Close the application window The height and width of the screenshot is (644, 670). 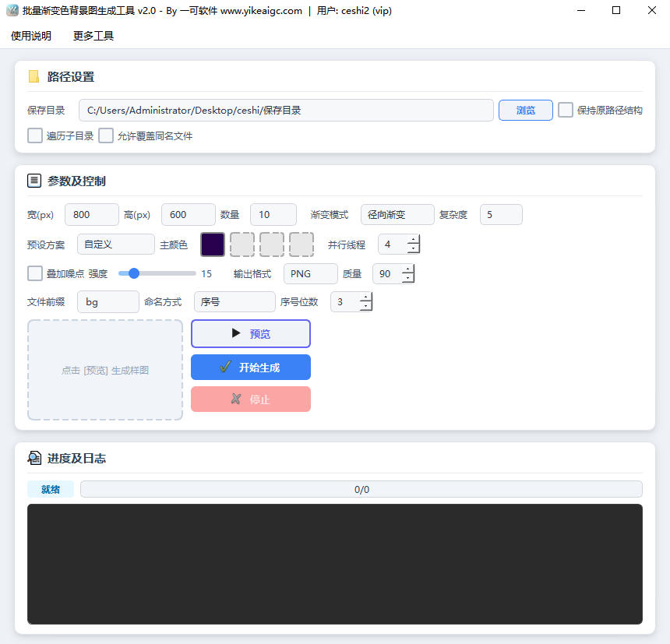click(651, 10)
